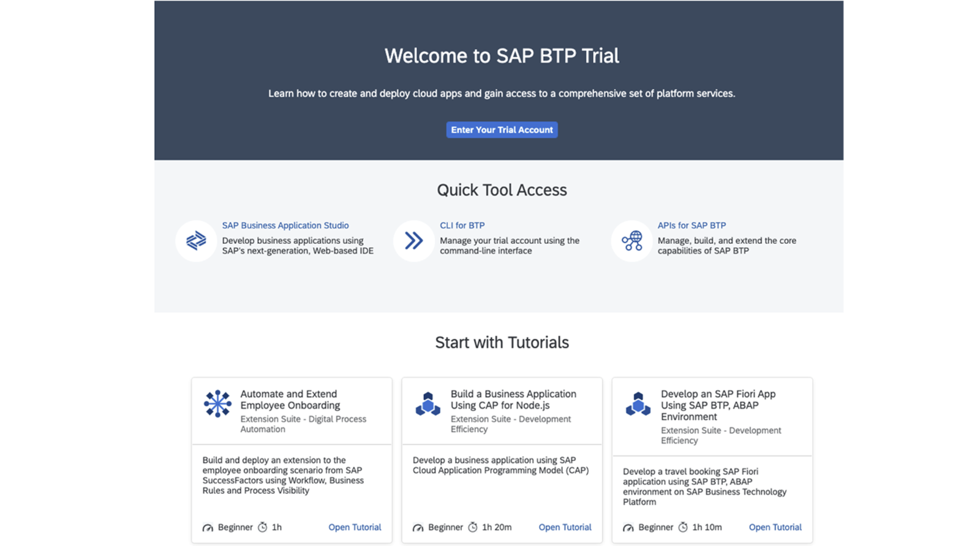
Task: Select the Develop an SAP Fiori App title
Action: click(x=718, y=405)
